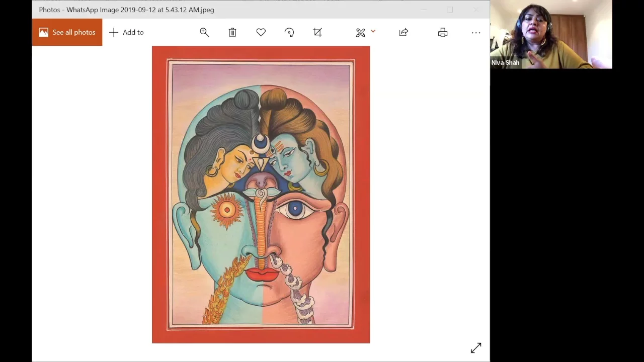Maximize the Photos window
The width and height of the screenshot is (644, 362).
(450, 10)
